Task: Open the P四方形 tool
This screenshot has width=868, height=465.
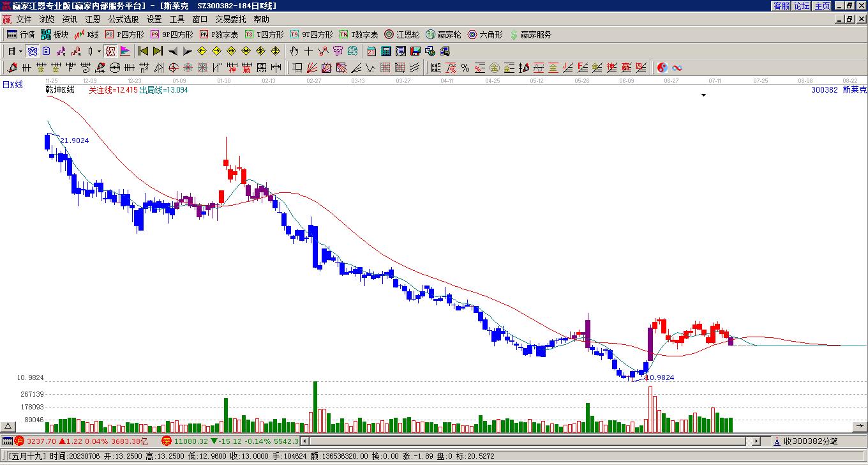Action: pos(124,34)
